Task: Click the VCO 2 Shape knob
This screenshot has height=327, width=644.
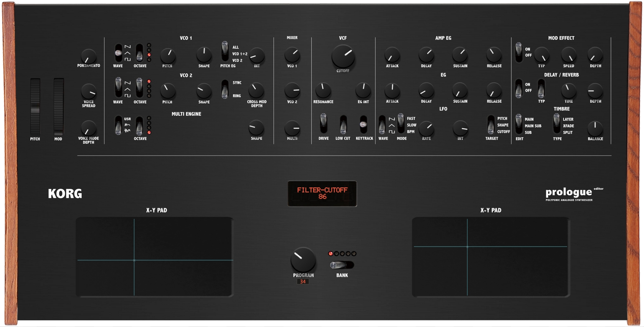Action: point(204,91)
